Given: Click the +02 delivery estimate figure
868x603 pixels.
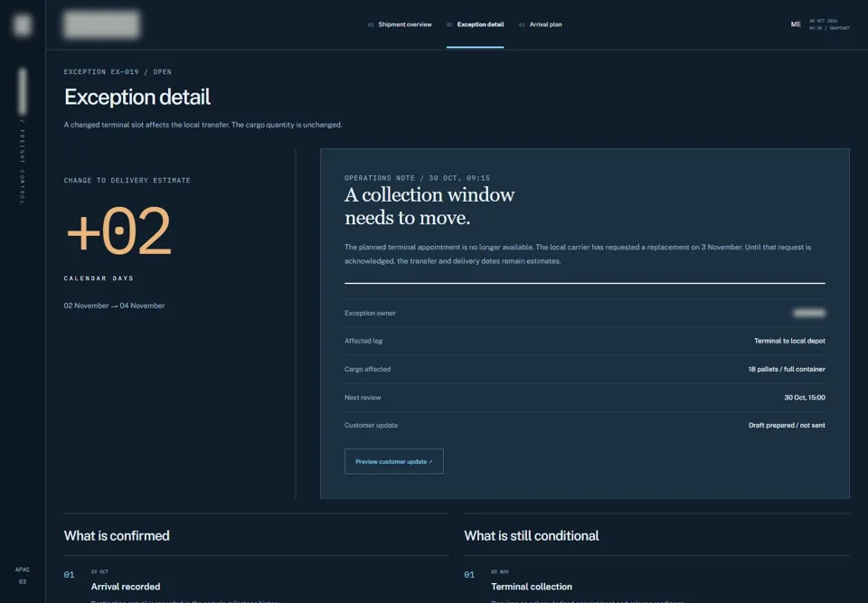Looking at the screenshot, I should tap(118, 231).
